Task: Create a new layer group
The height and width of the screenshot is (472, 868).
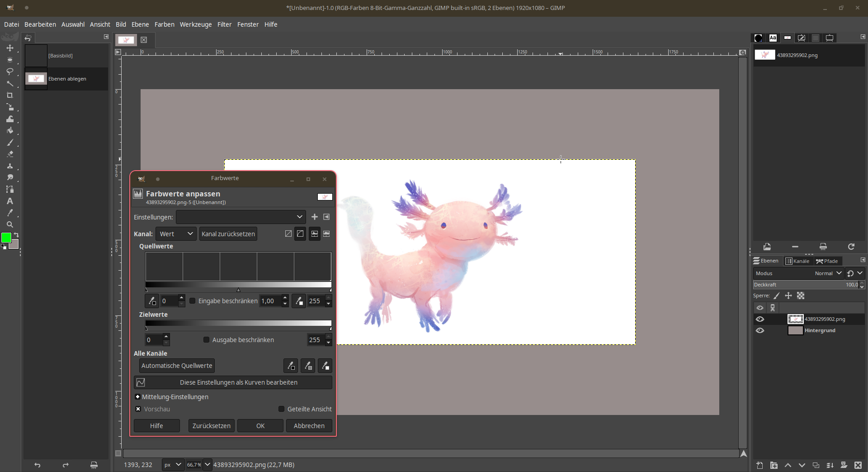Action: coord(774,465)
